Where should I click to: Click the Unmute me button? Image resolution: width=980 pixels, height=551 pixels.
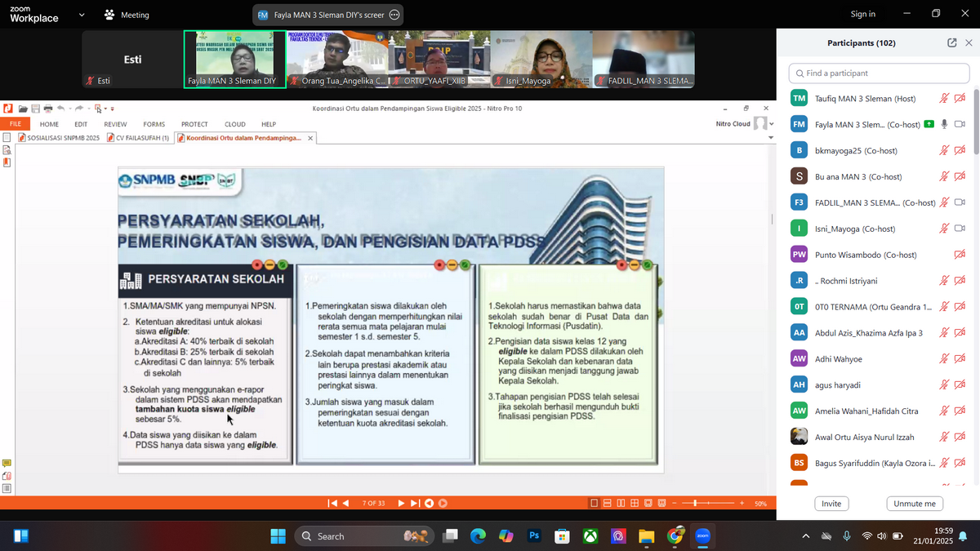pos(914,504)
